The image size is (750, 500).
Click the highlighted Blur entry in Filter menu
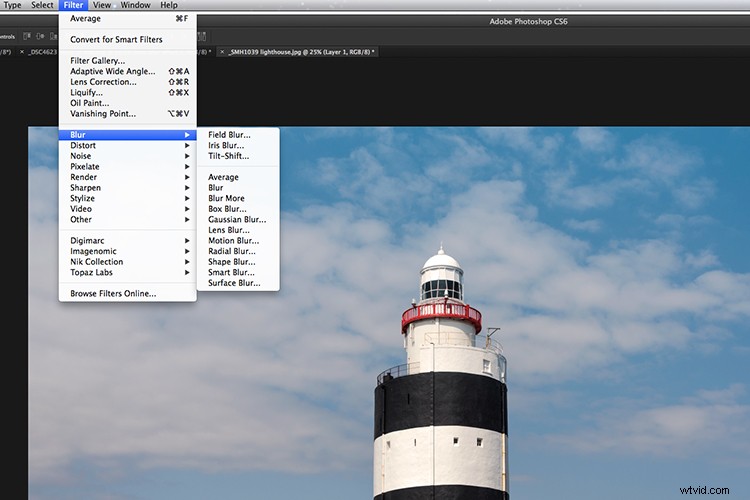click(128, 135)
